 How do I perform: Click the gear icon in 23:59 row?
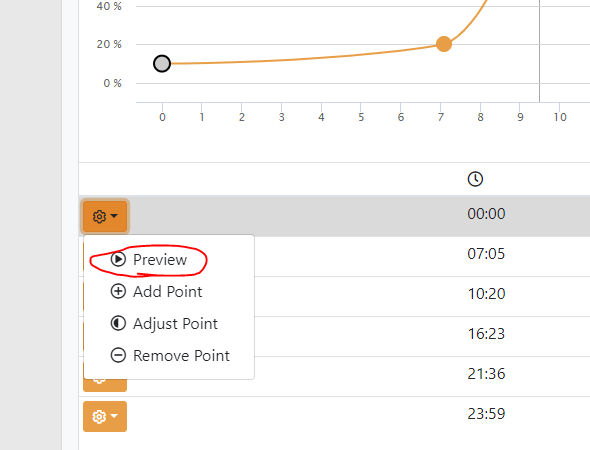point(99,417)
